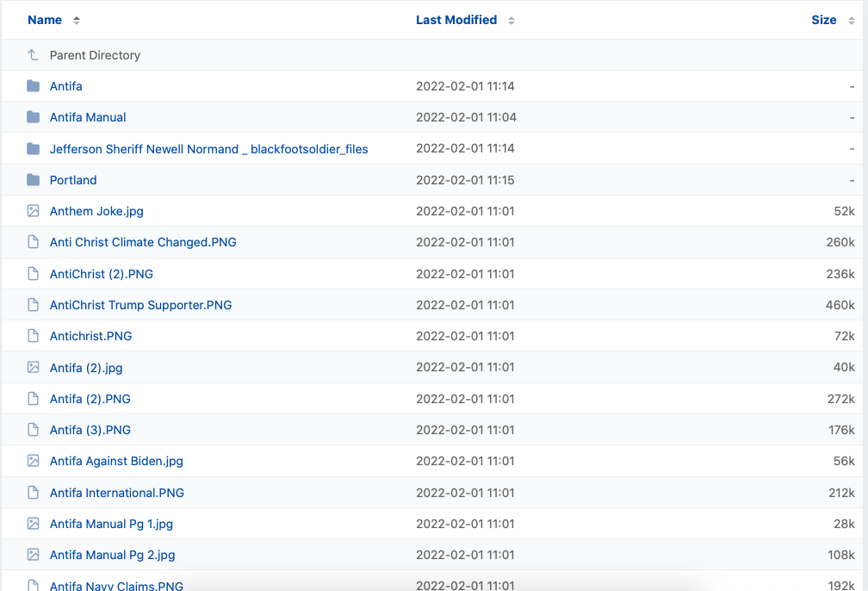Click the sort arrows beside Size

click(852, 21)
